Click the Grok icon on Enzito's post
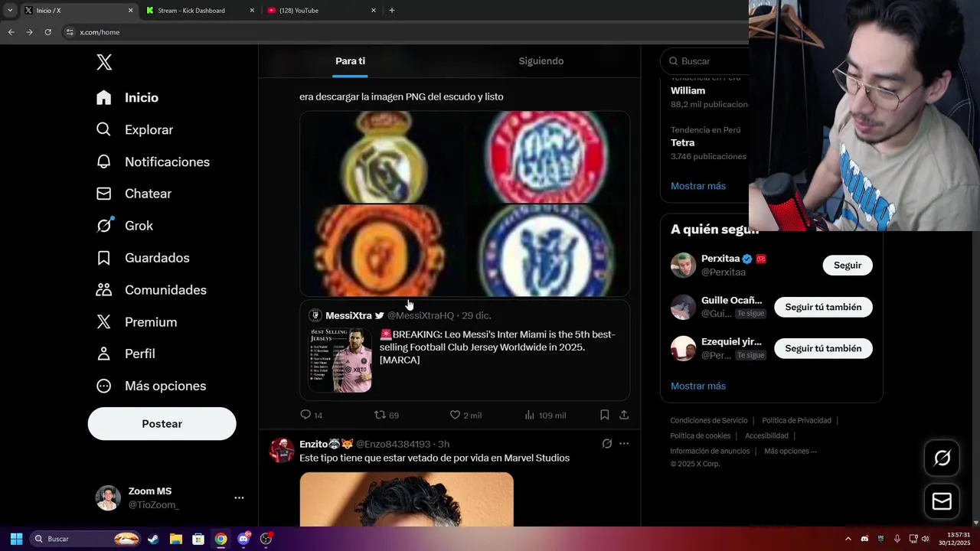This screenshot has width=980, height=551. pyautogui.click(x=606, y=444)
